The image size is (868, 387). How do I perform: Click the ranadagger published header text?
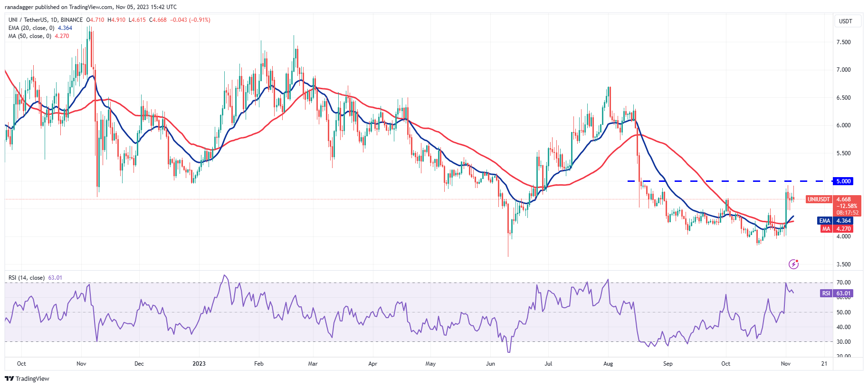90,7
